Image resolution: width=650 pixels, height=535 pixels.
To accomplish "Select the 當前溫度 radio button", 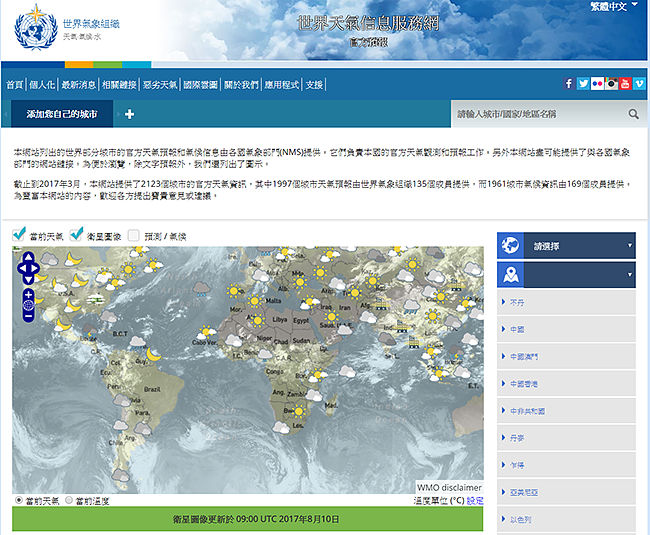I will coord(69,500).
